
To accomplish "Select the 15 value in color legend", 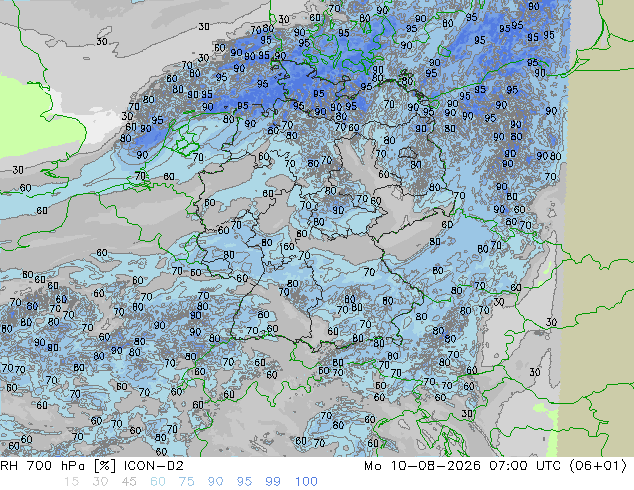I will tap(71, 482).
